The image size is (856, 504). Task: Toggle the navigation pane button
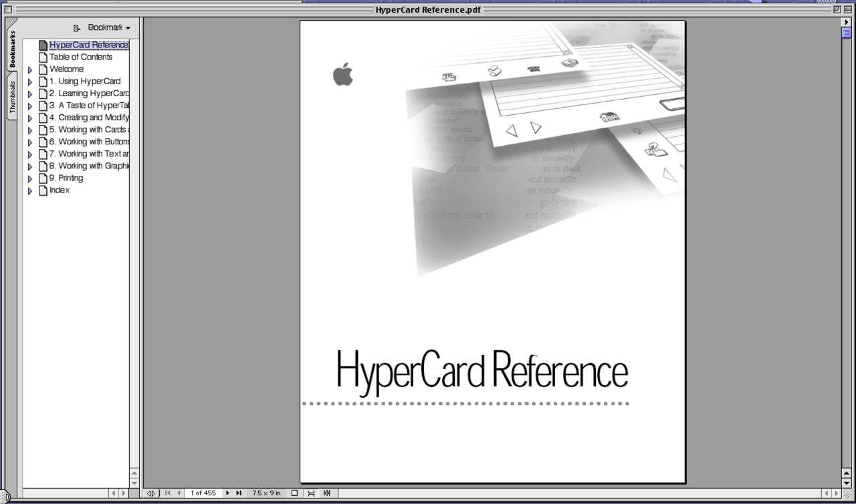pyautogui.click(x=151, y=493)
